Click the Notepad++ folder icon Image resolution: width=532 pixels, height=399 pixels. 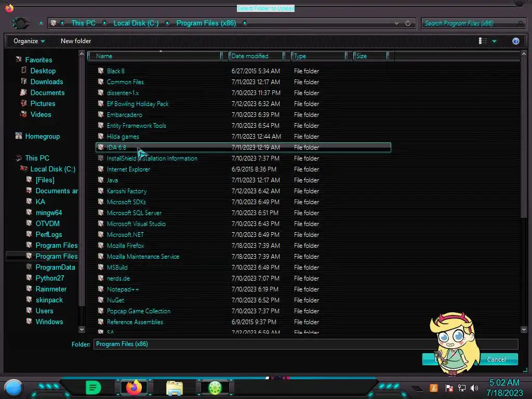(101, 289)
